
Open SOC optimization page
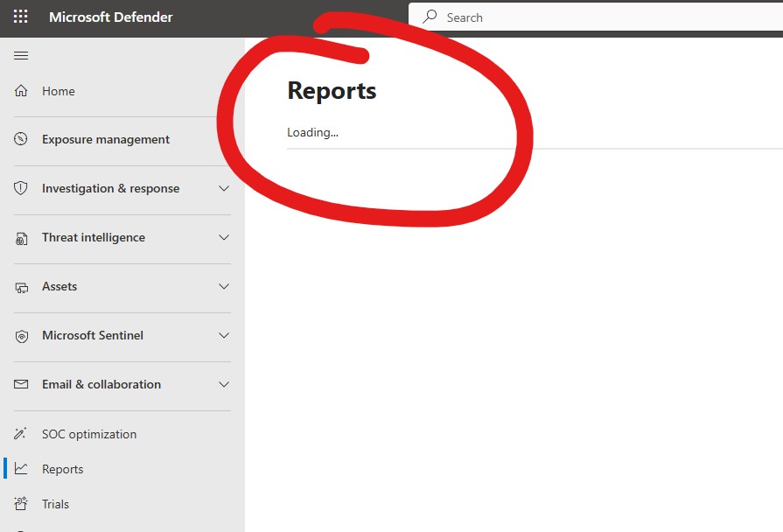click(89, 434)
